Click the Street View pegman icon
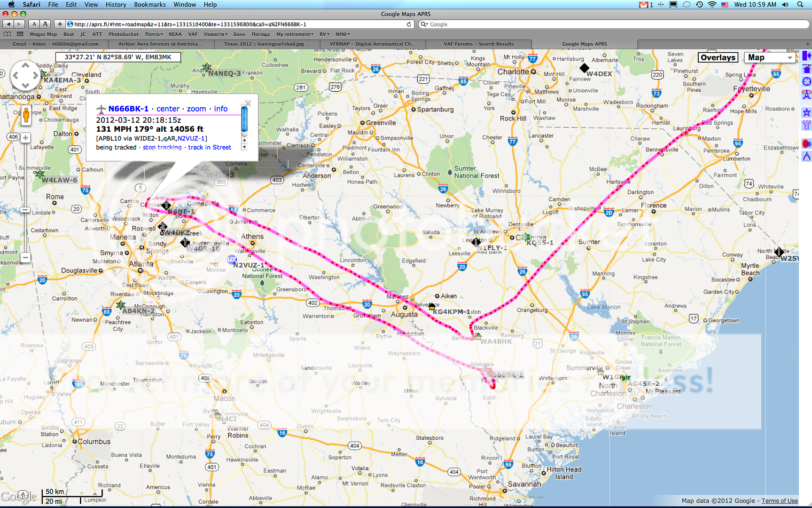Image resolution: width=812 pixels, height=508 pixels. 26,115
